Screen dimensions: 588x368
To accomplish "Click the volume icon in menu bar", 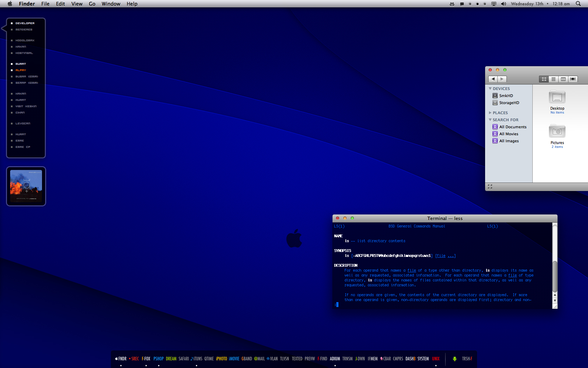I will 503,4.
